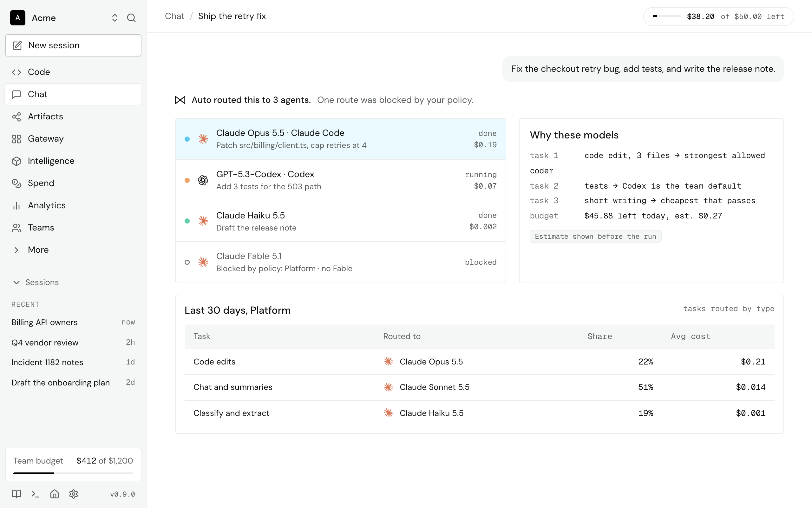Select the Claude Haiku 5.5 release note row
Screen dimensions: 812x508
point(341,221)
